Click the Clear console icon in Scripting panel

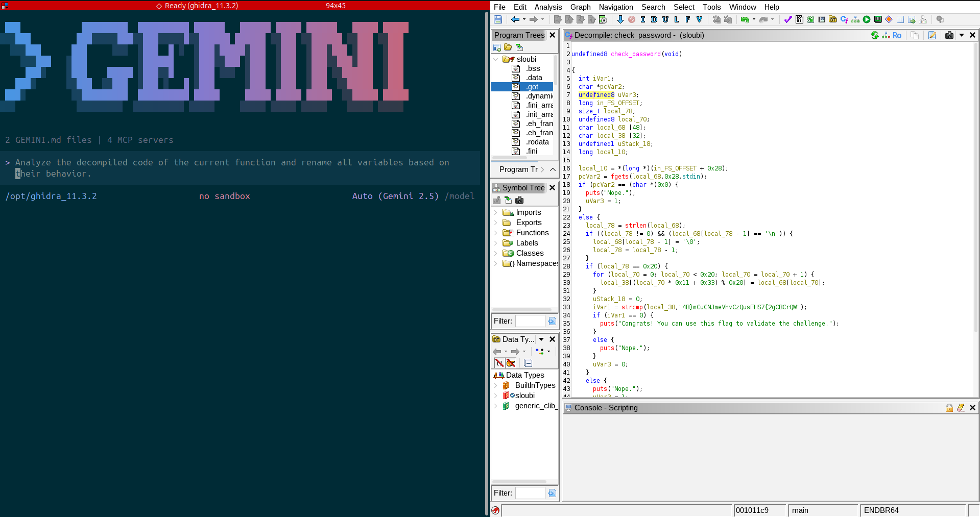(961, 408)
